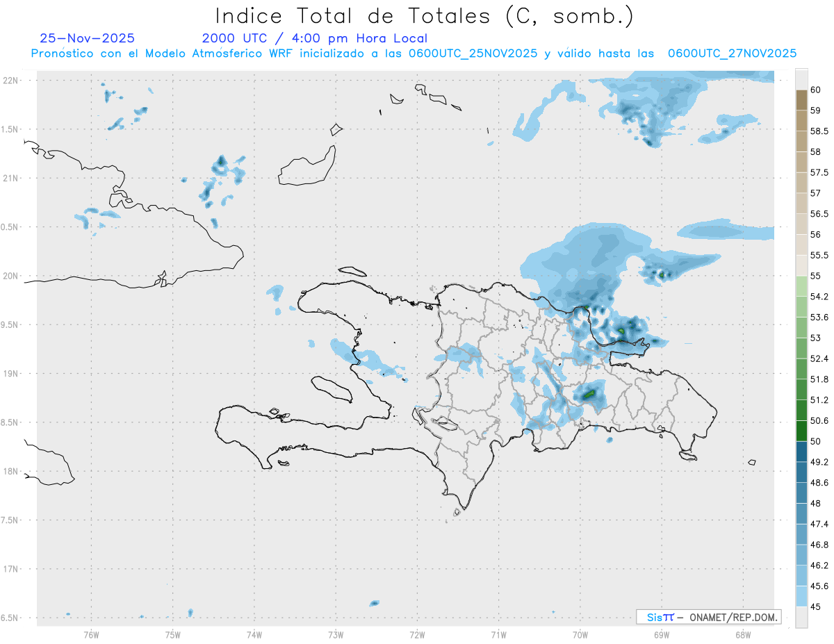The height and width of the screenshot is (644, 834).
Task: Click the "57.5" color bar value
Action: [x=820, y=172]
